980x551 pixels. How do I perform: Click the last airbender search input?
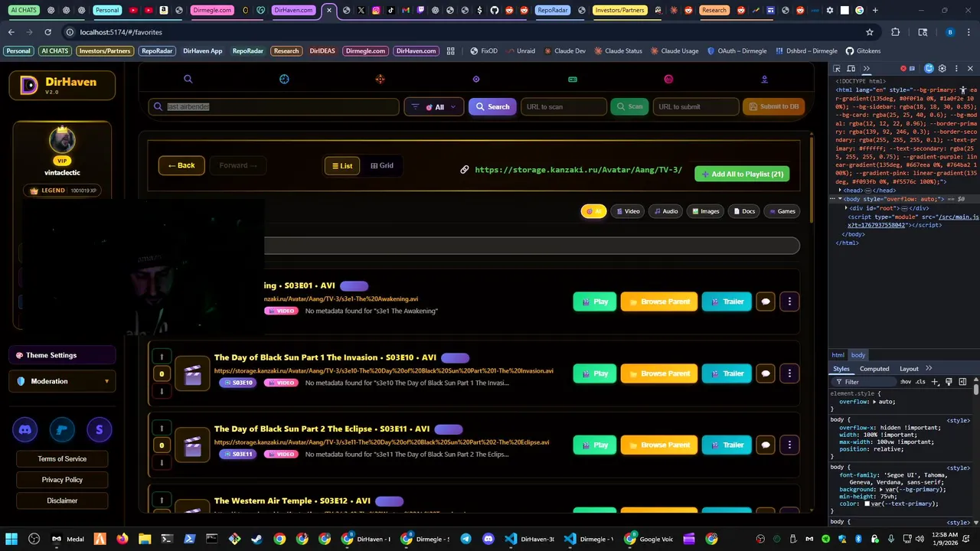point(274,107)
